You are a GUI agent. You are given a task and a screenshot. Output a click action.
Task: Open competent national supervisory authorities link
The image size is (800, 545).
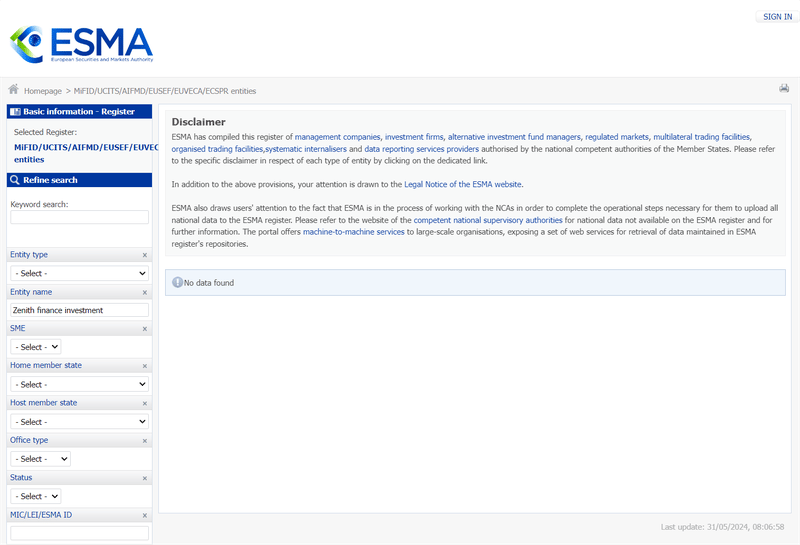coord(488,220)
